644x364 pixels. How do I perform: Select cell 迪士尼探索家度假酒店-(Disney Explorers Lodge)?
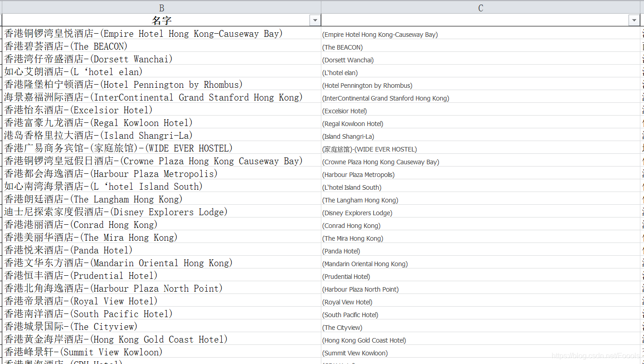pos(162,212)
